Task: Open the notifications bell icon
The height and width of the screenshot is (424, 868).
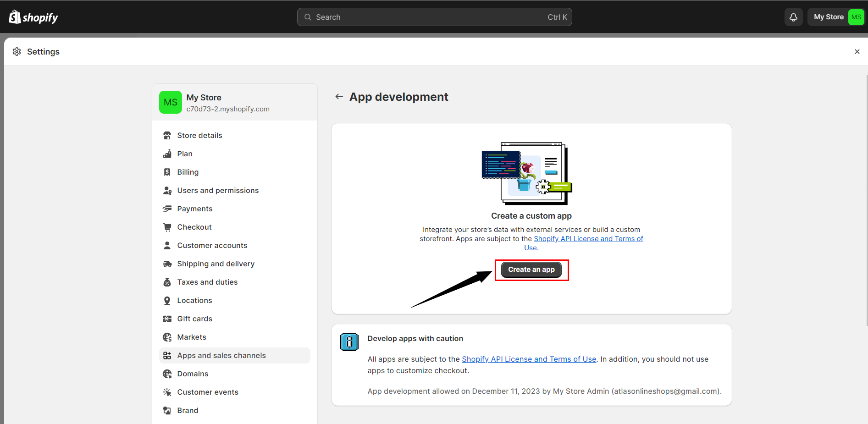Action: point(793,17)
